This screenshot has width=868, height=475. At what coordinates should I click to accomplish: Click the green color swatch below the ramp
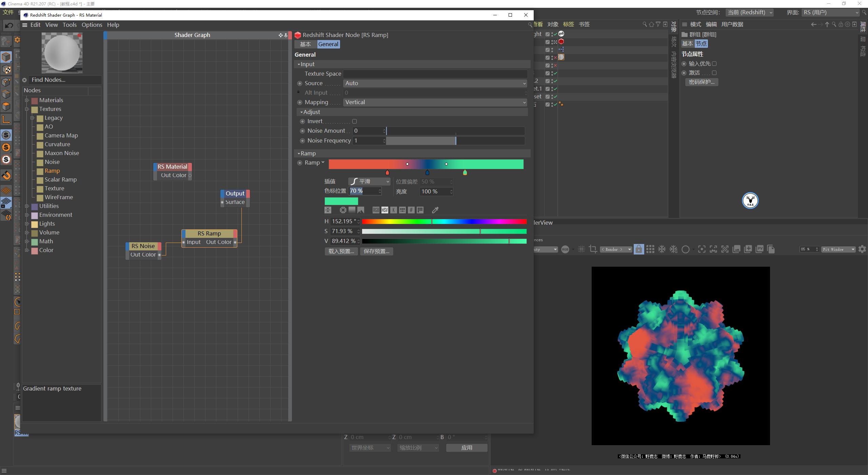[341, 201]
